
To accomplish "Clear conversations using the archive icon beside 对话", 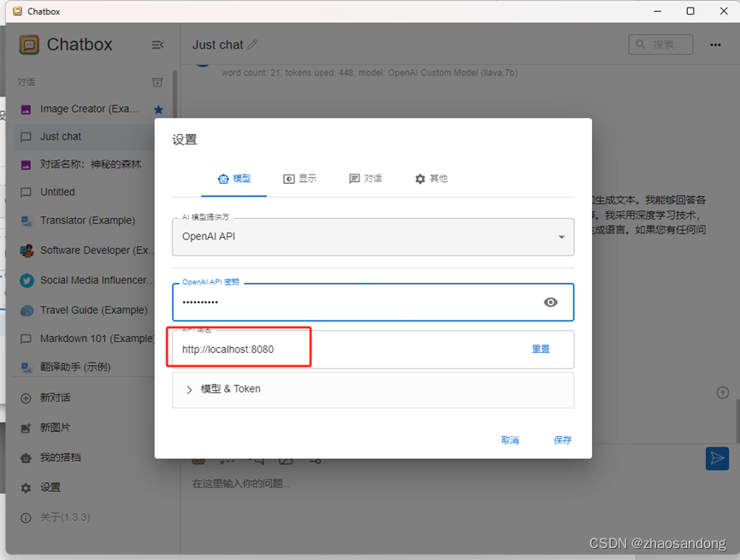I will point(157,82).
